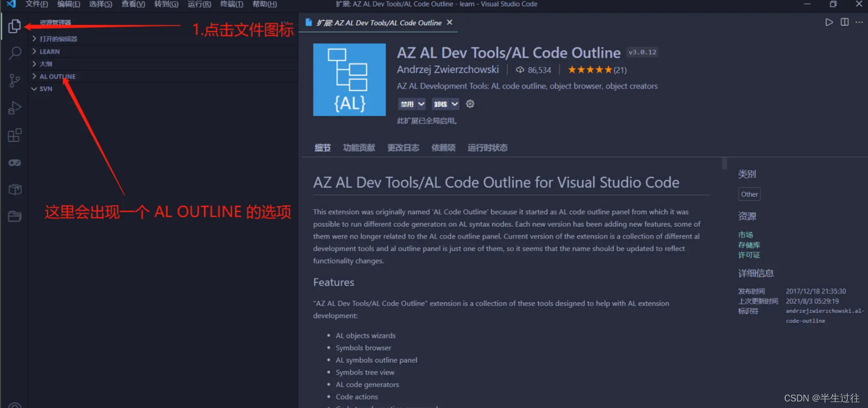Switch to the 细节 details tab
This screenshot has width=868, height=408.
tap(322, 147)
